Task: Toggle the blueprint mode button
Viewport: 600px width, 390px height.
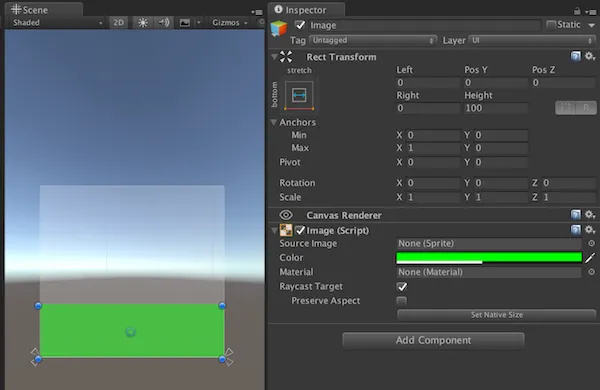Action: tap(566, 108)
